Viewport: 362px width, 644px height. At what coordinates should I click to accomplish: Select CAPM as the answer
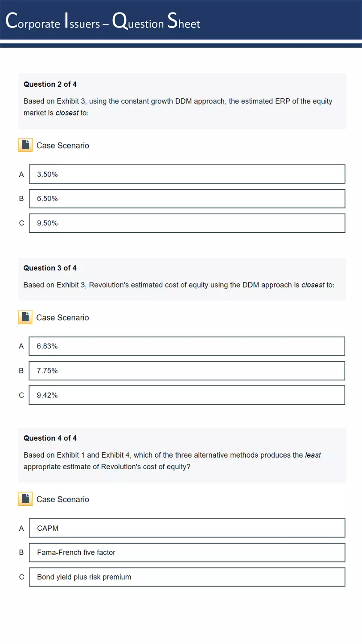(x=187, y=528)
